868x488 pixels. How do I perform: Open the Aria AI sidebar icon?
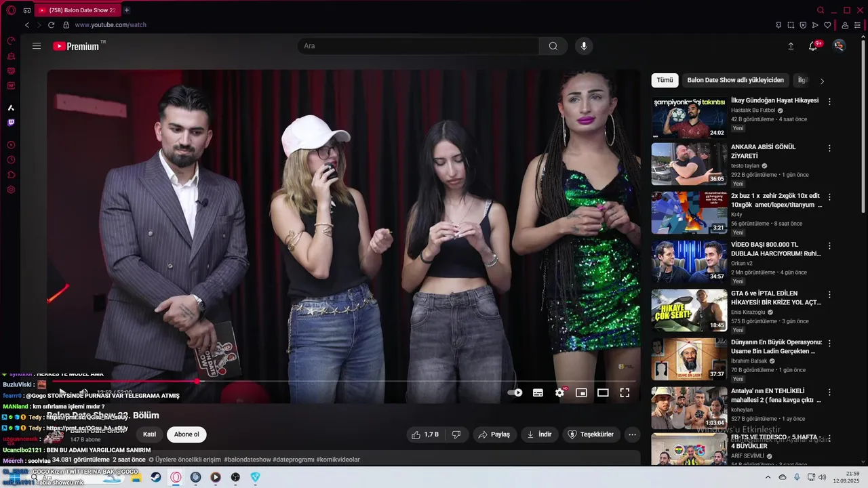coord(11,108)
